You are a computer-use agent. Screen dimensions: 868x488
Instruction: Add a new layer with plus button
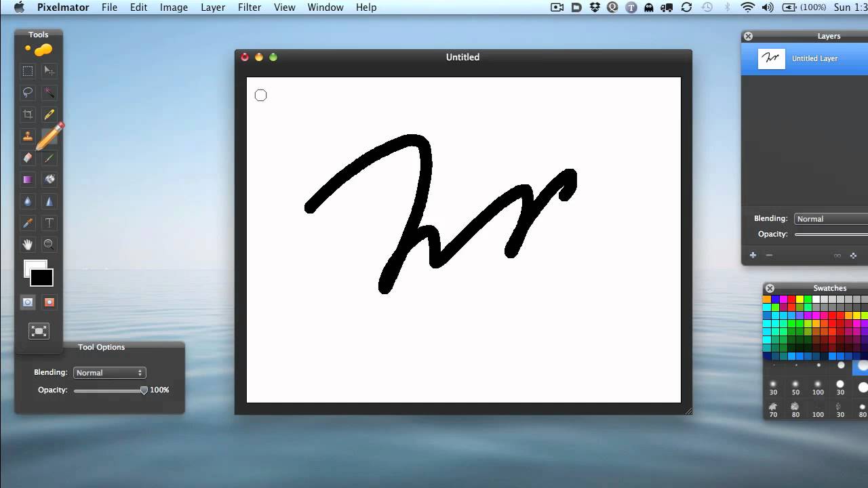click(x=753, y=256)
